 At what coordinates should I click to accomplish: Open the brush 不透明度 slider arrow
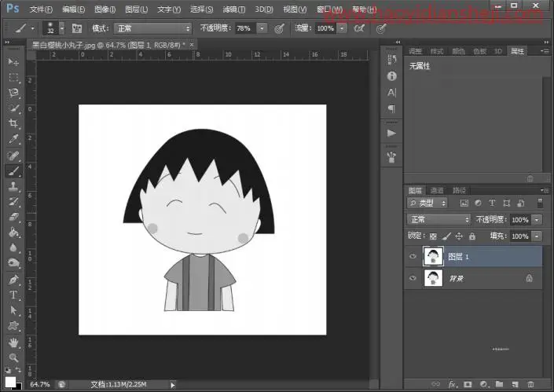(x=262, y=28)
